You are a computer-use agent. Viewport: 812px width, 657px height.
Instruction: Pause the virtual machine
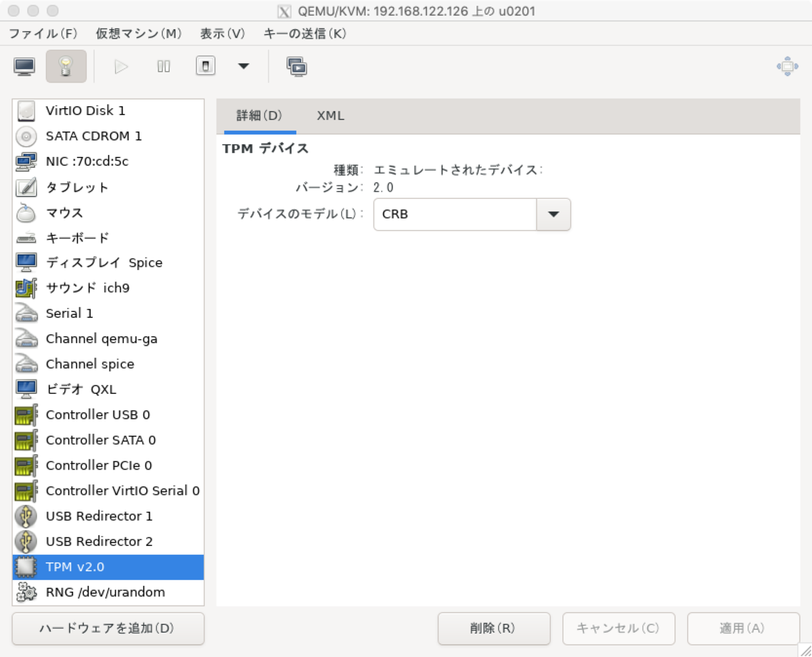point(163,66)
